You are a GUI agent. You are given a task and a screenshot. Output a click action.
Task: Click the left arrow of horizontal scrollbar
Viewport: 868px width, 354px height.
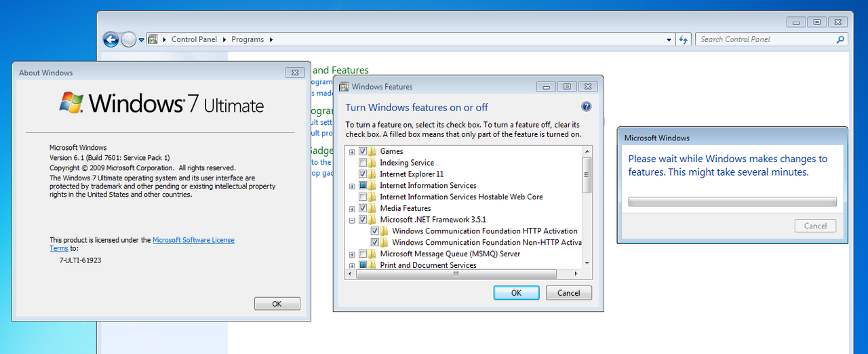[x=350, y=274]
